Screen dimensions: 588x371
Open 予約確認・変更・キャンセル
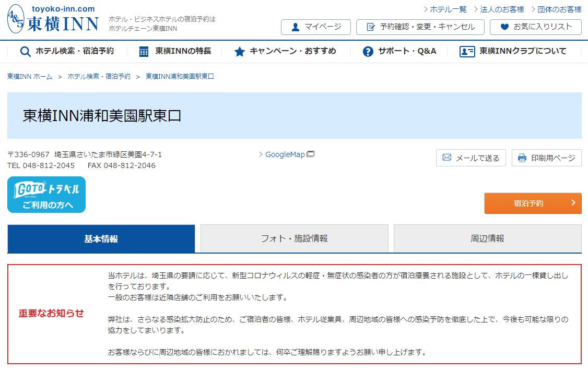[420, 27]
